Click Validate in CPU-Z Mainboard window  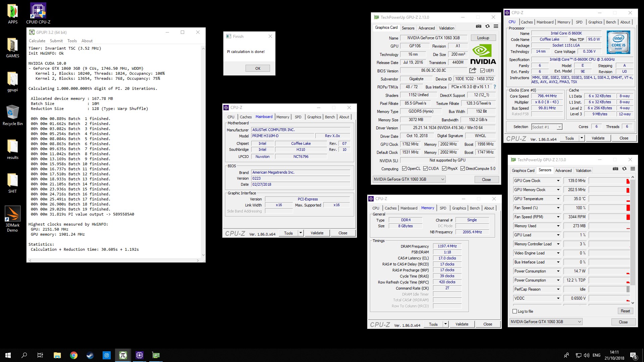click(317, 233)
